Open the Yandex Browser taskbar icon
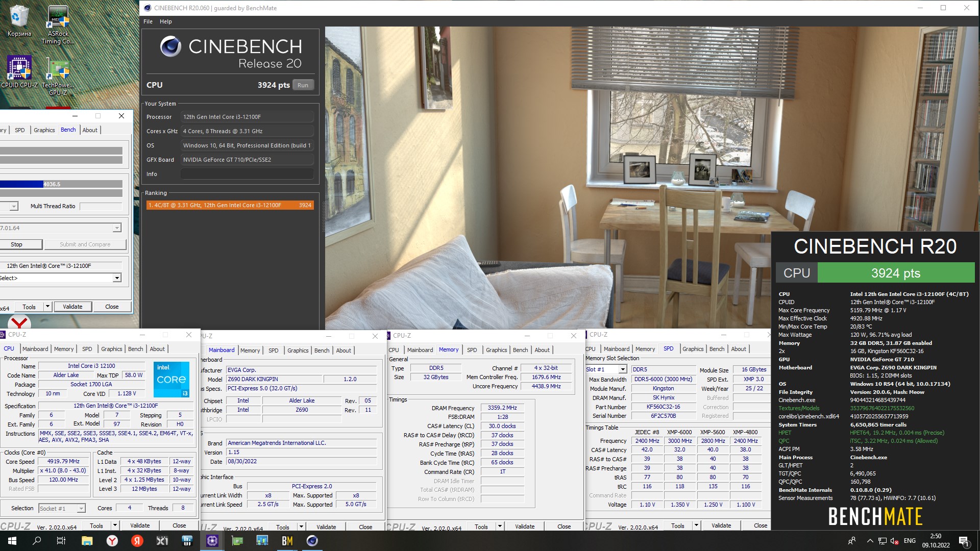 [x=112, y=541]
